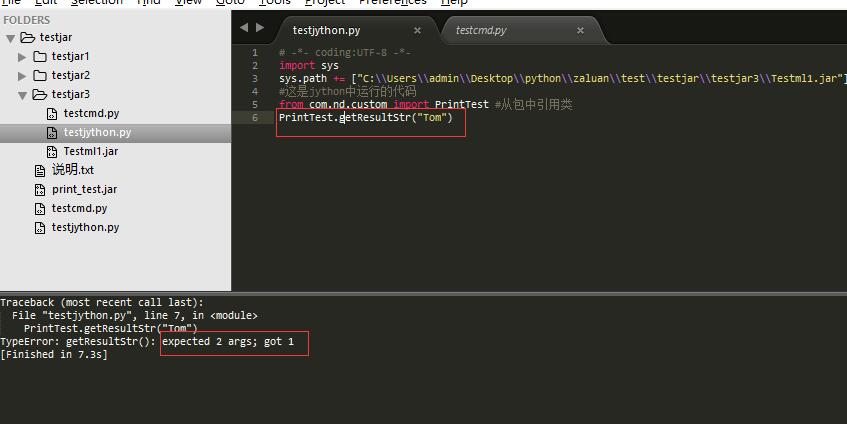Collapse the testjar3 folder
Screen dimensions: 847x424
(x=22, y=96)
